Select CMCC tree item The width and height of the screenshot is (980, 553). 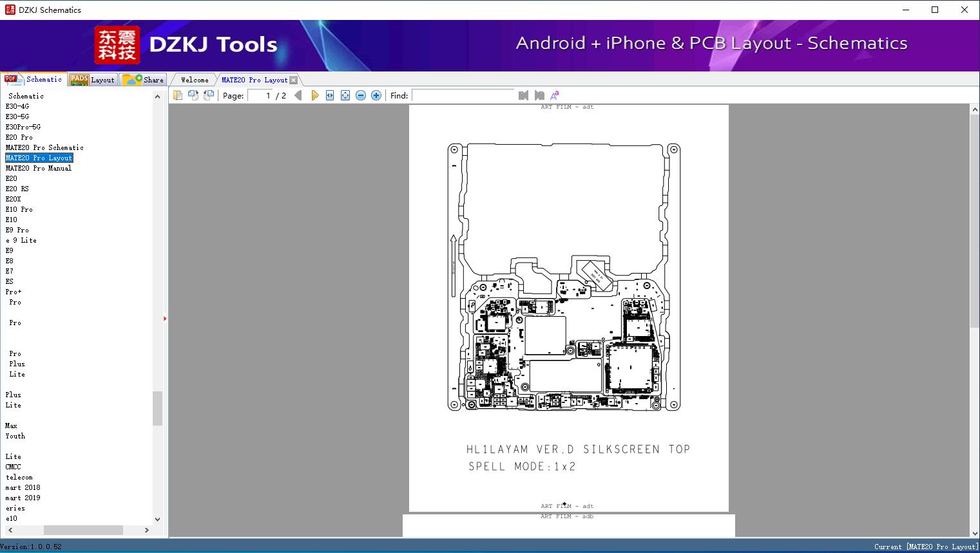click(x=14, y=467)
